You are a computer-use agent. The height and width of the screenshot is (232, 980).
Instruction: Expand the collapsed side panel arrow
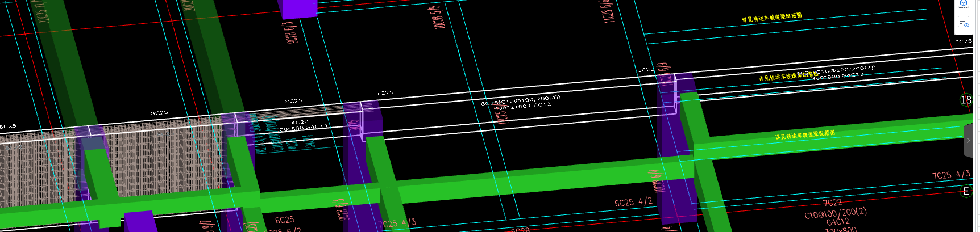pyautogui.click(x=969, y=140)
